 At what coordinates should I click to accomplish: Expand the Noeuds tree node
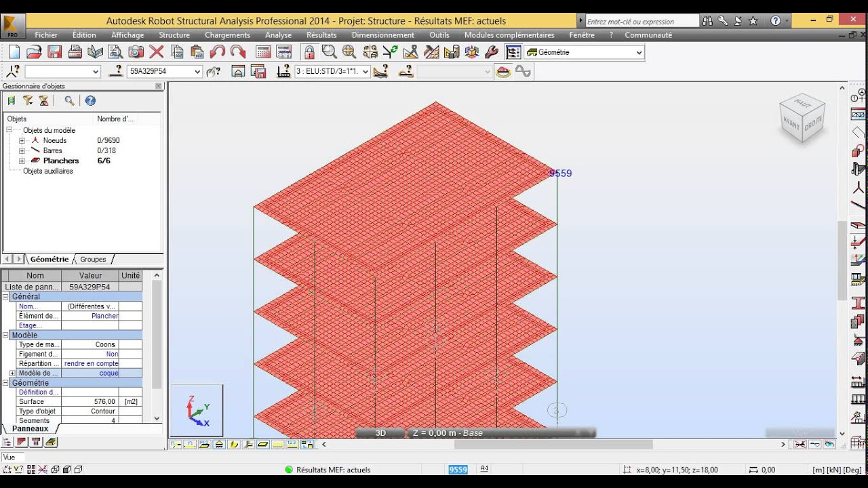[x=22, y=140]
